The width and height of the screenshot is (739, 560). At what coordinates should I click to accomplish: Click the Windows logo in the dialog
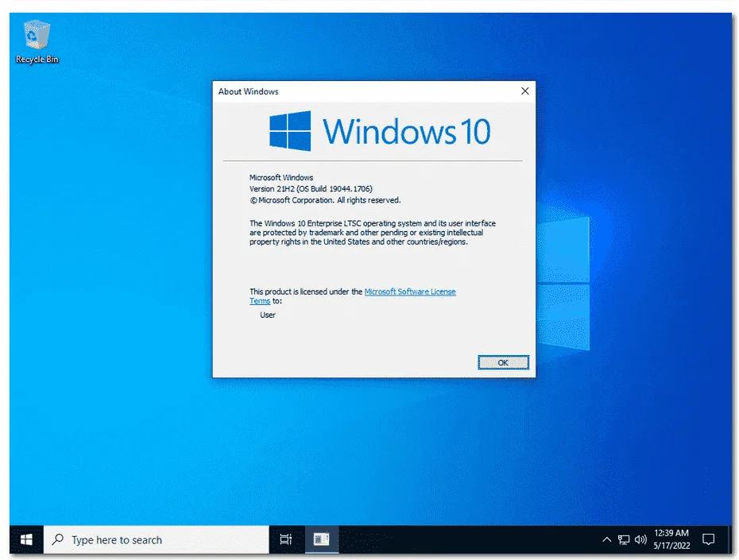[x=290, y=131]
